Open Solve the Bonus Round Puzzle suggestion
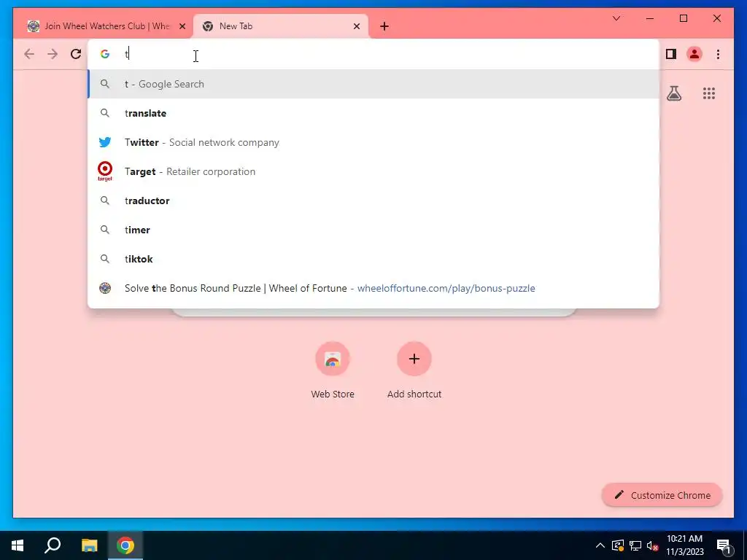 click(373, 288)
